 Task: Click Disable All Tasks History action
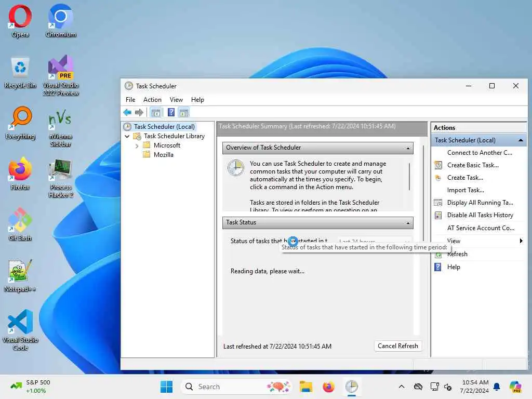coord(480,215)
